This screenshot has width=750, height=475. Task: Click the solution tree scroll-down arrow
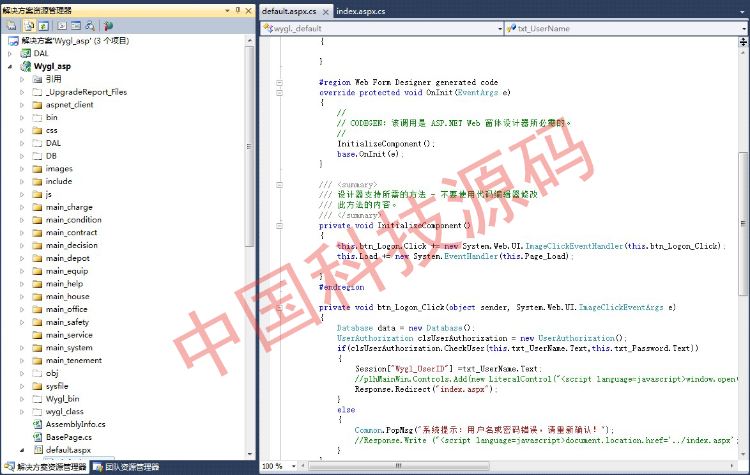249,453
